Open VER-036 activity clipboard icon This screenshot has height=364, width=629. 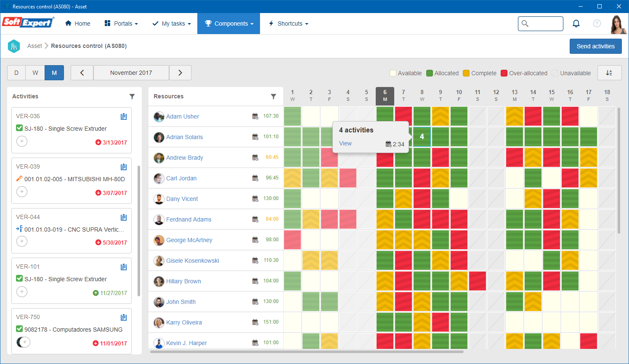[124, 116]
